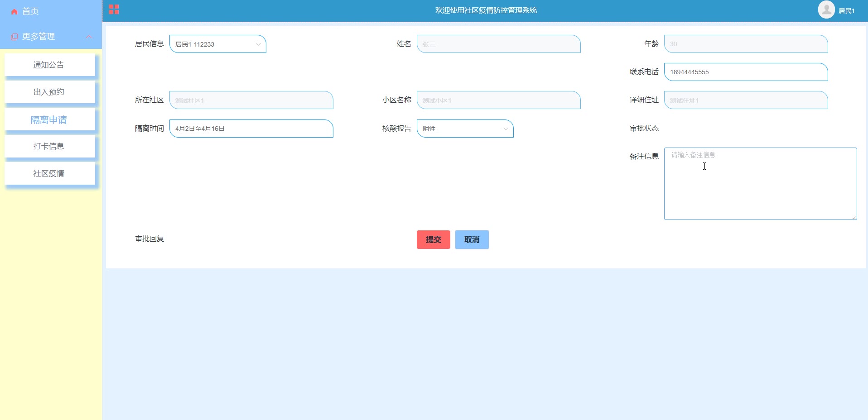Viewport: 868px width, 420px height.
Task: Click the red grid menu icon
Action: 114,10
